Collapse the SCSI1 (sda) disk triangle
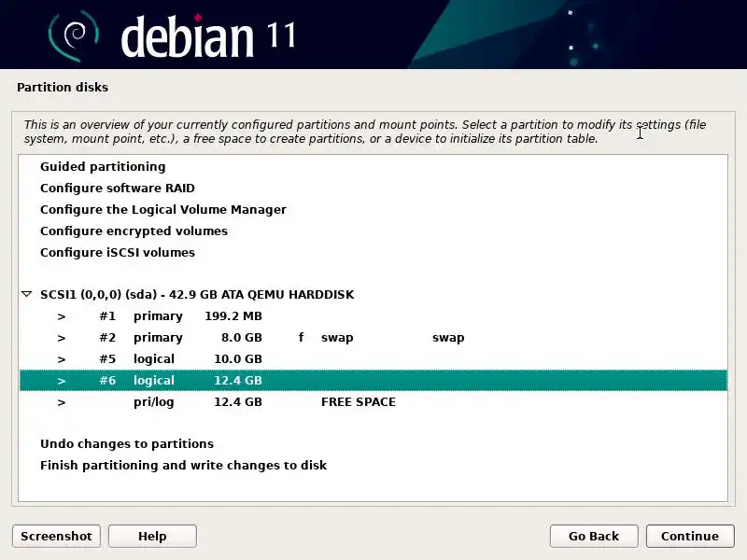The width and height of the screenshot is (747, 560). 27,294
